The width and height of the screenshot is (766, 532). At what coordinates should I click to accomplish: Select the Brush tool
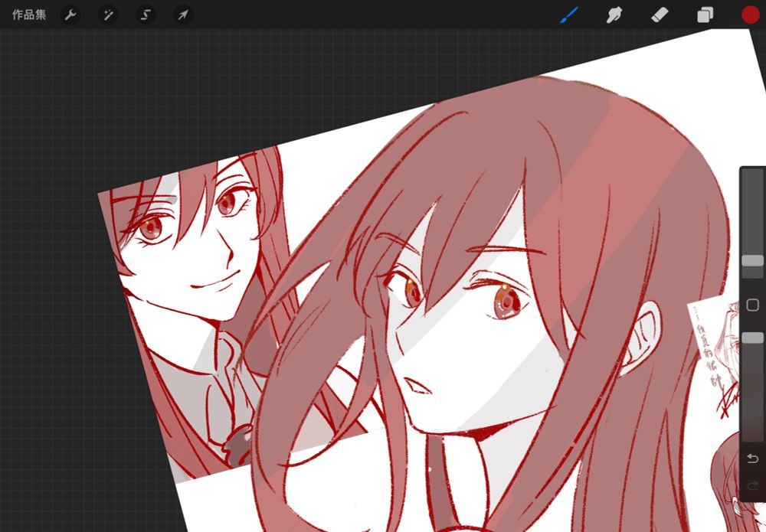[569, 15]
